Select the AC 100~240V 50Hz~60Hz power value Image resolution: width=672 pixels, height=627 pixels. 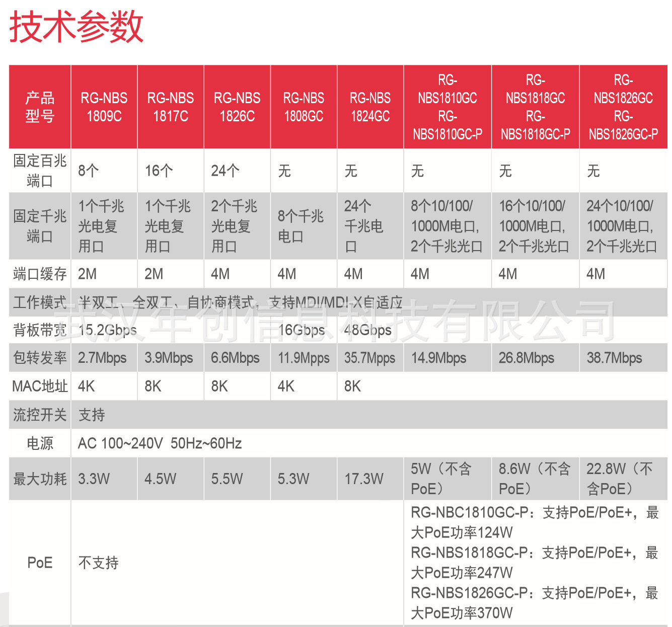coord(160,443)
